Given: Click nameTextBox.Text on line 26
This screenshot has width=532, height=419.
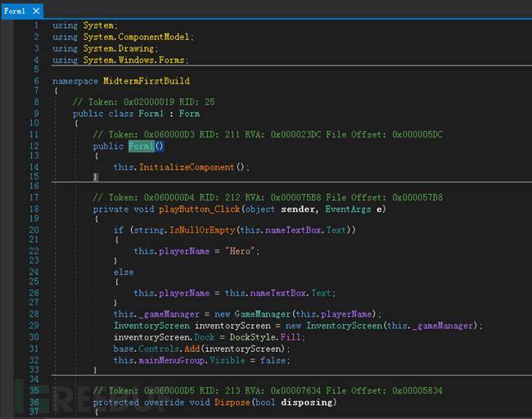Looking at the screenshot, I should [x=290, y=293].
